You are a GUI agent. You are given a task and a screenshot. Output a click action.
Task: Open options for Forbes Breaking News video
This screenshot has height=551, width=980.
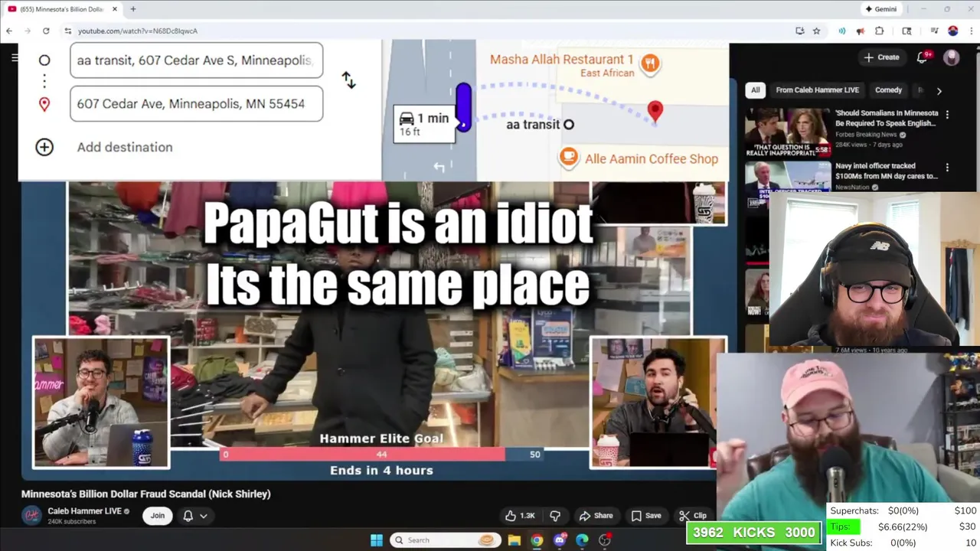pyautogui.click(x=947, y=115)
